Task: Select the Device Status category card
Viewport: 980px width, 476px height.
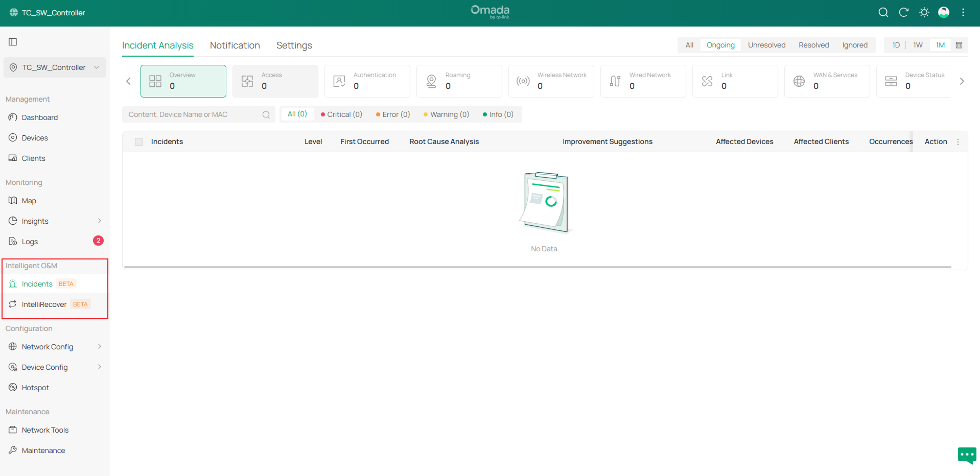Action: pyautogui.click(x=913, y=81)
